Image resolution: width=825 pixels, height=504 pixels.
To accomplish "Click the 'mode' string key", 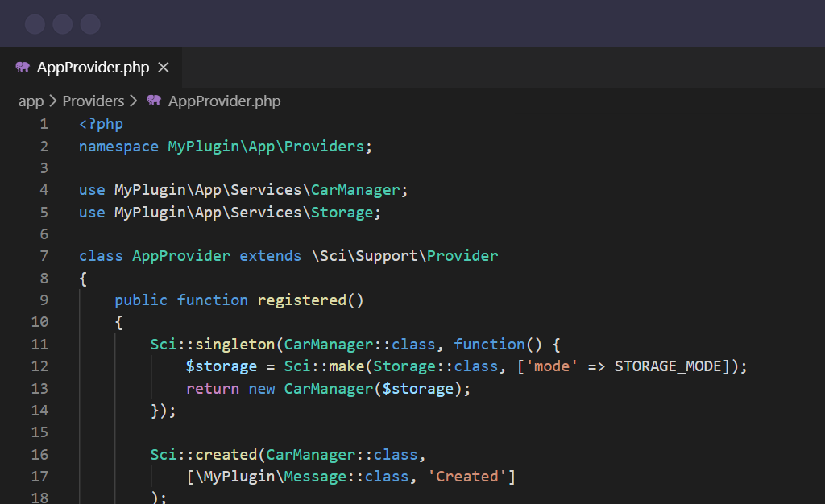I will (x=552, y=366).
